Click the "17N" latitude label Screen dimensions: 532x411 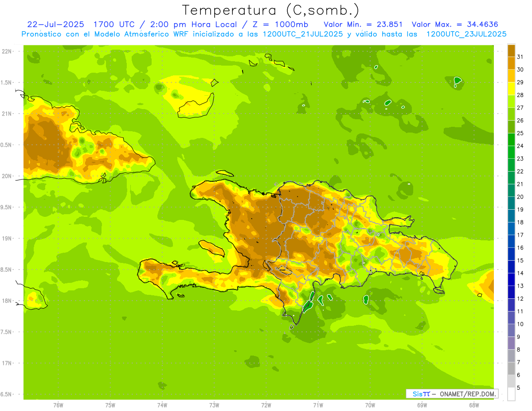[8, 363]
